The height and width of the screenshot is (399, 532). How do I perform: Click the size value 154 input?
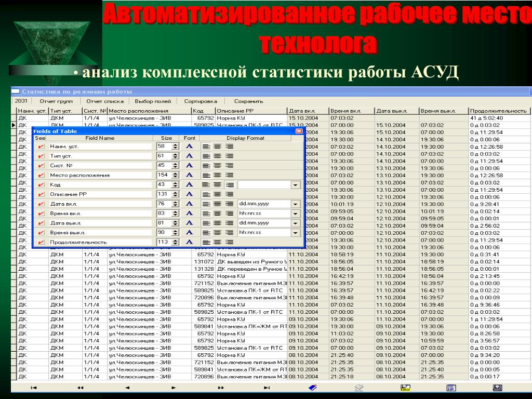point(164,175)
